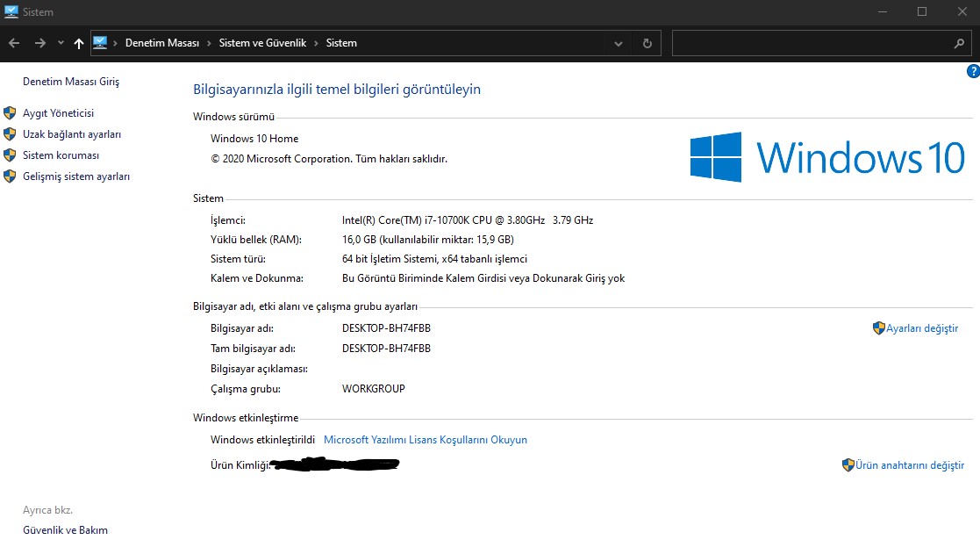Expand chevron after Denetim Masası breadcrumb
This screenshot has width=980, height=554.
[x=210, y=43]
